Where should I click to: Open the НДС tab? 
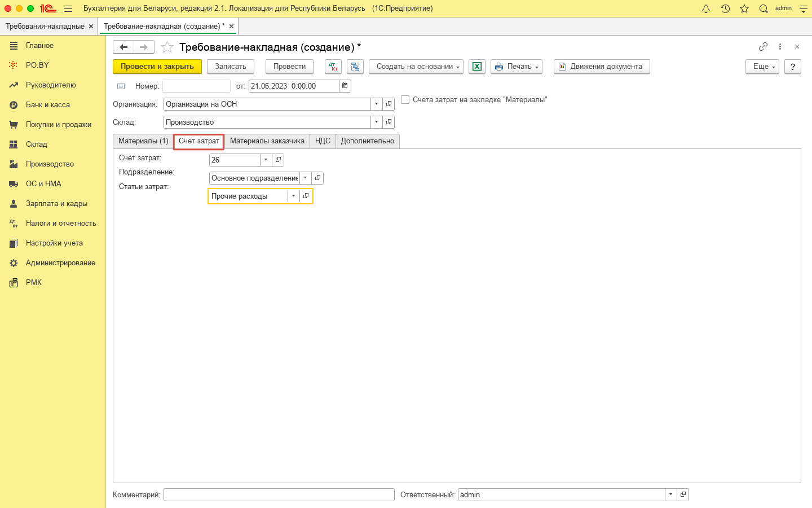pyautogui.click(x=323, y=141)
